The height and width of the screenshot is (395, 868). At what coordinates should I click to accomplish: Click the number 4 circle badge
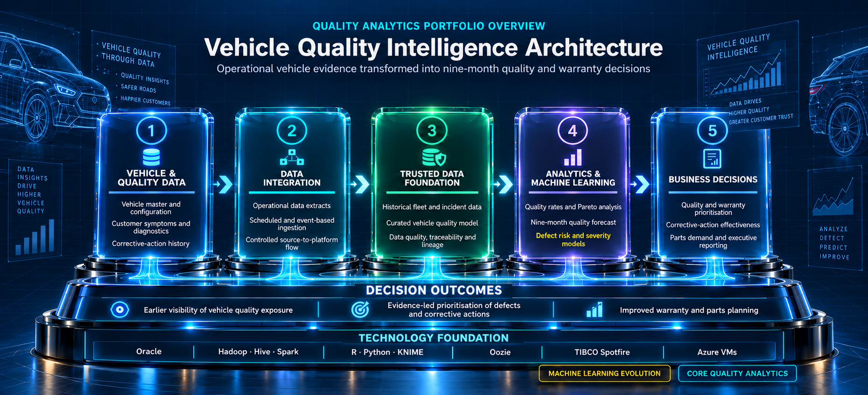(572, 131)
